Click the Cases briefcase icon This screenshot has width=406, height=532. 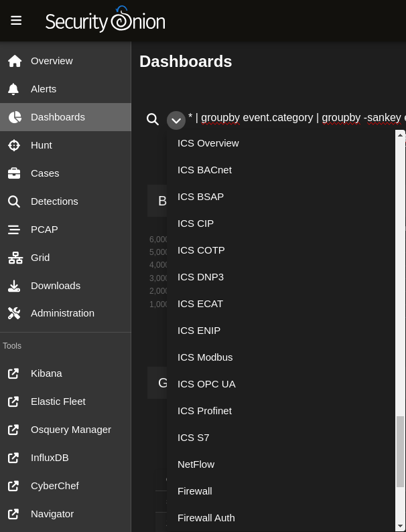pyautogui.click(x=14, y=173)
